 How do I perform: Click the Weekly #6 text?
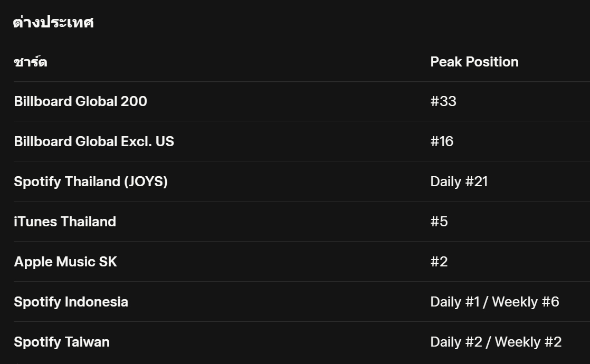[x=525, y=302]
